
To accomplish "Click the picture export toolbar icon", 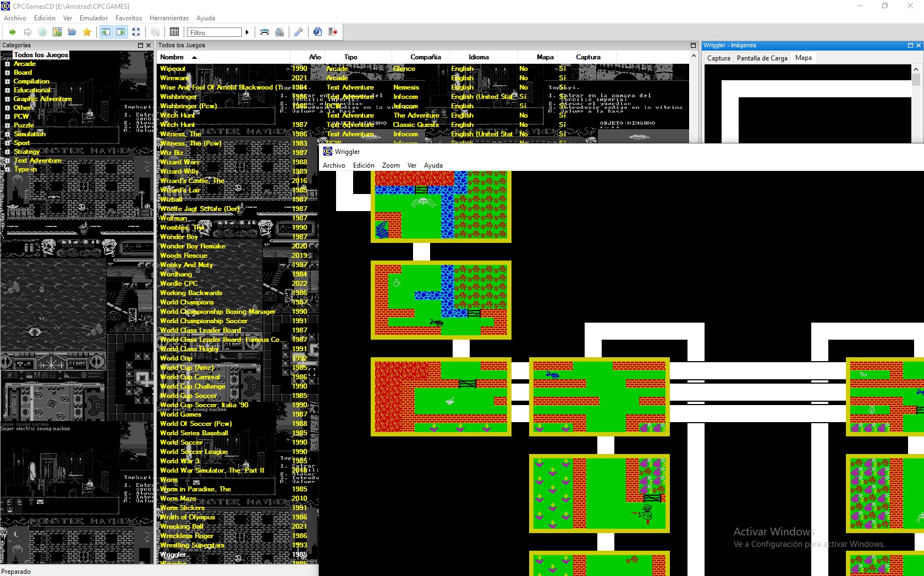I will [57, 32].
